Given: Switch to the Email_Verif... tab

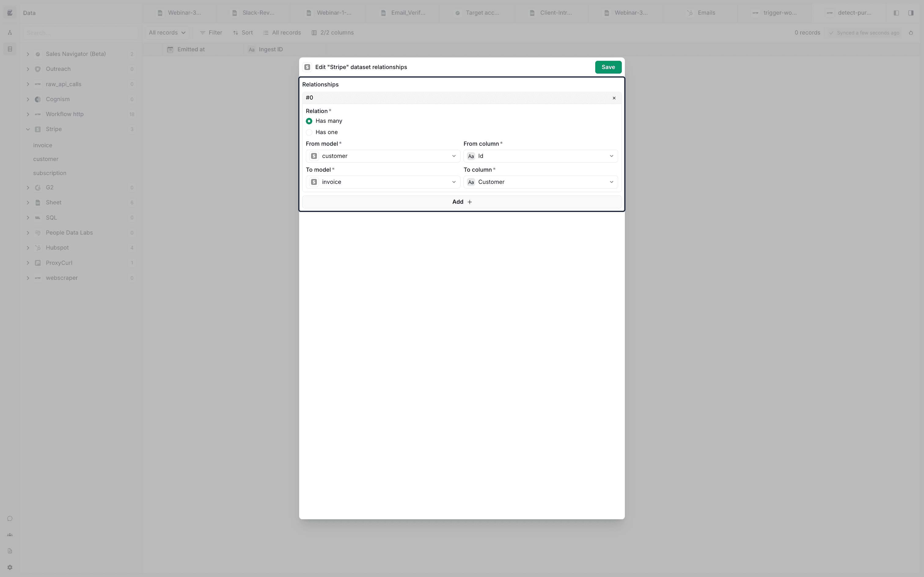Looking at the screenshot, I should 402,13.
